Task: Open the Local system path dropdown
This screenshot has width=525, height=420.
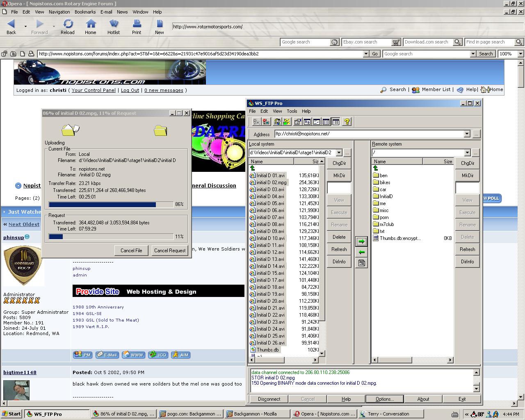Action: tap(339, 153)
